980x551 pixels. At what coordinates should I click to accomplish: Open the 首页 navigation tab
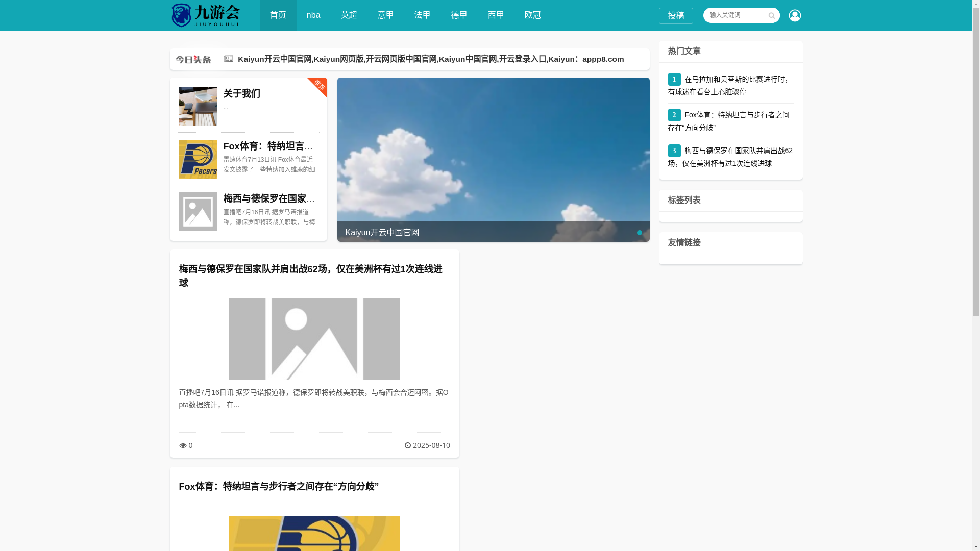pos(278,15)
